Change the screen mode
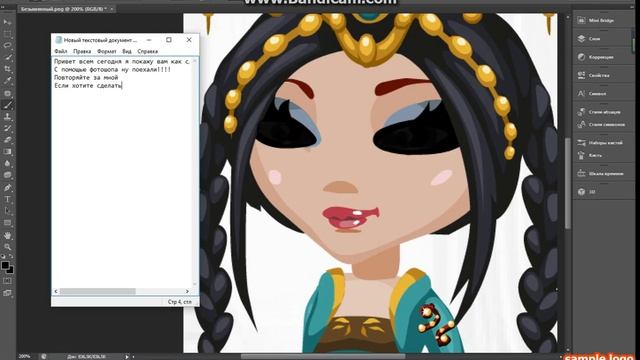The width and height of the screenshot is (640, 360). click(x=7, y=293)
